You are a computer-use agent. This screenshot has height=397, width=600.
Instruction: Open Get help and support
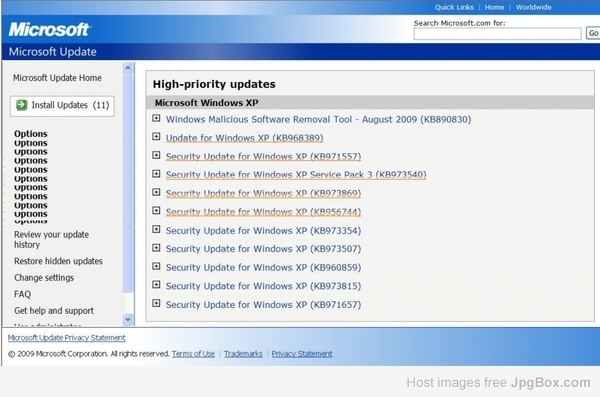[x=54, y=310]
